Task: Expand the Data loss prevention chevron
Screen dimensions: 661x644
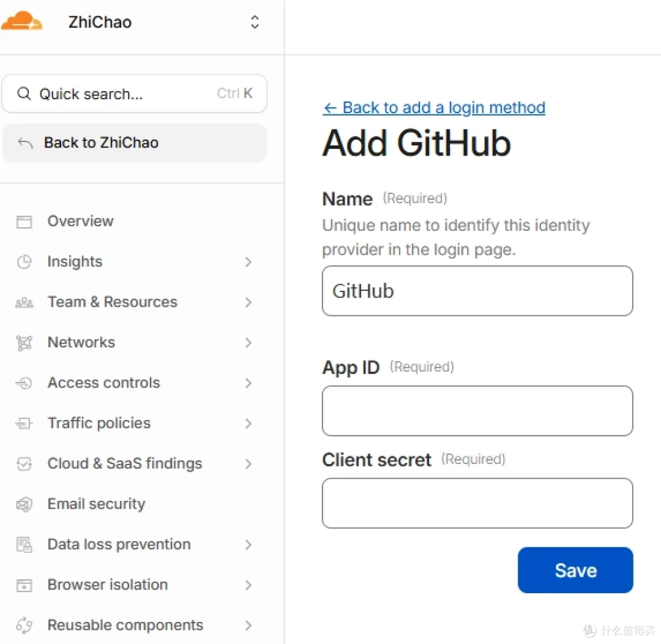Action: (248, 545)
